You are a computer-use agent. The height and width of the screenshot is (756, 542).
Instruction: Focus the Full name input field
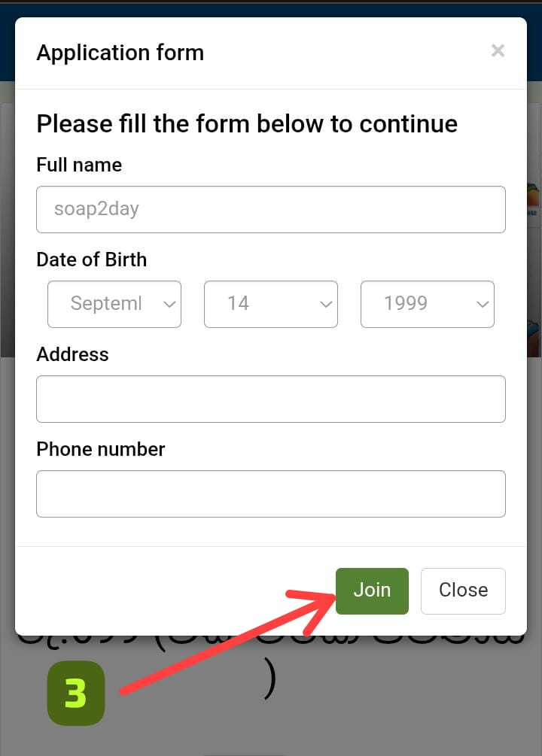pyautogui.click(x=271, y=209)
